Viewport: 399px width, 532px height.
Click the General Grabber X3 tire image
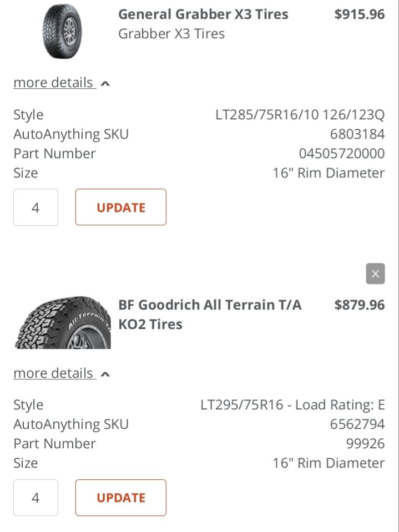62,31
